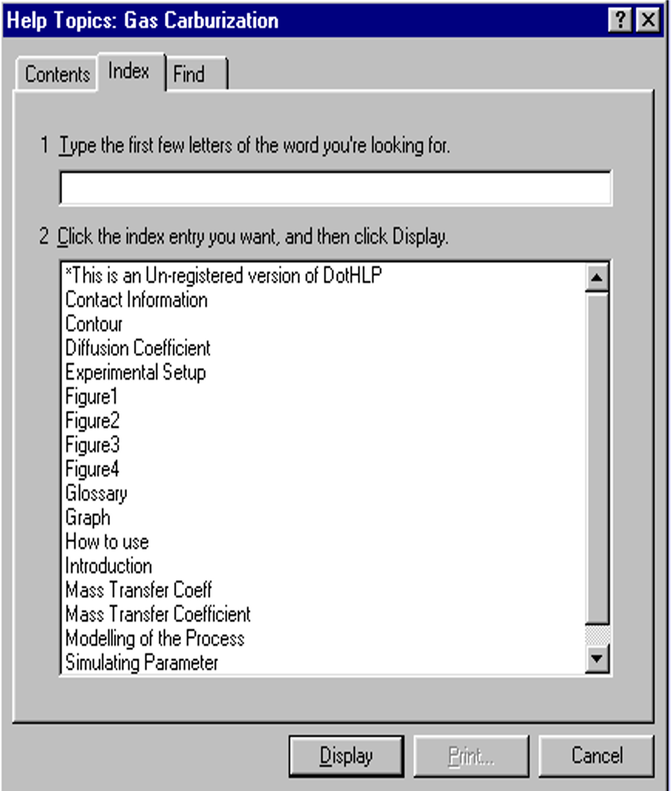Pick Modelling of the Process entry
672x791 pixels.
tap(154, 638)
